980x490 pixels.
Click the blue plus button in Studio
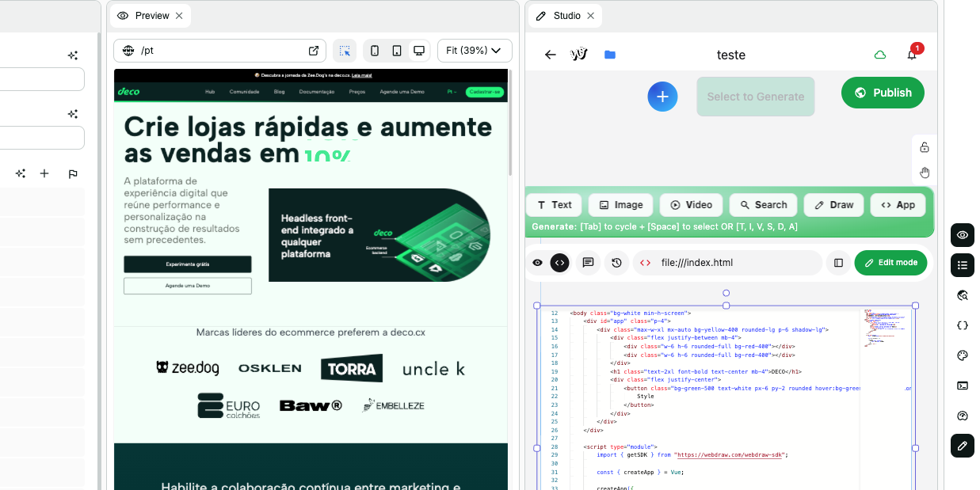tap(662, 96)
